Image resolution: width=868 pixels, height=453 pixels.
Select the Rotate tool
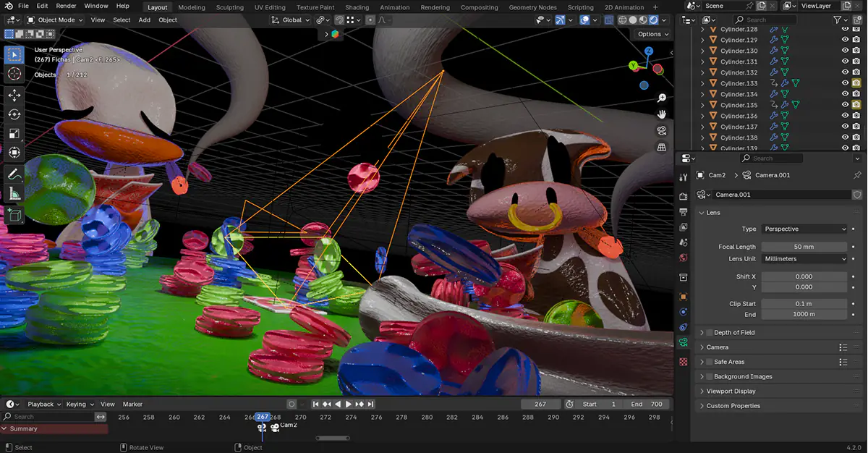pyautogui.click(x=14, y=114)
